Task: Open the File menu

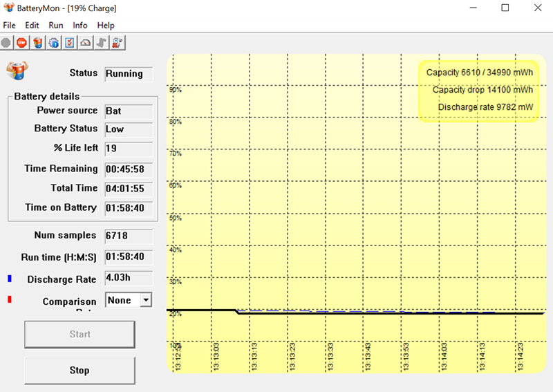Action: (x=9, y=26)
